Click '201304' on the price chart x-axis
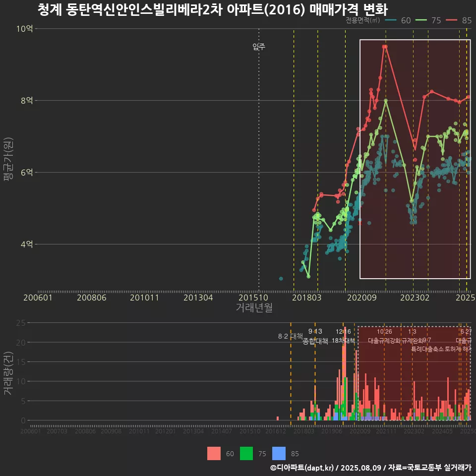The image size is (476, 476). pos(198,297)
